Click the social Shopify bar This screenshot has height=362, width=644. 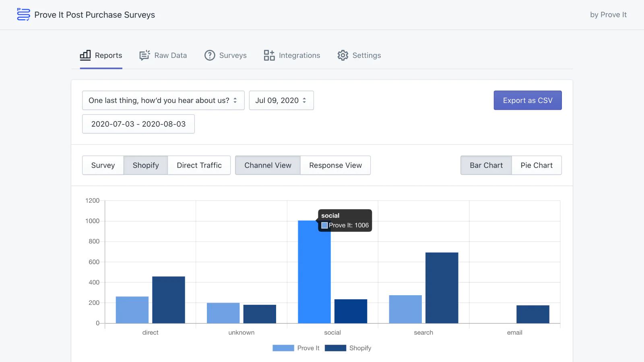[x=351, y=311]
